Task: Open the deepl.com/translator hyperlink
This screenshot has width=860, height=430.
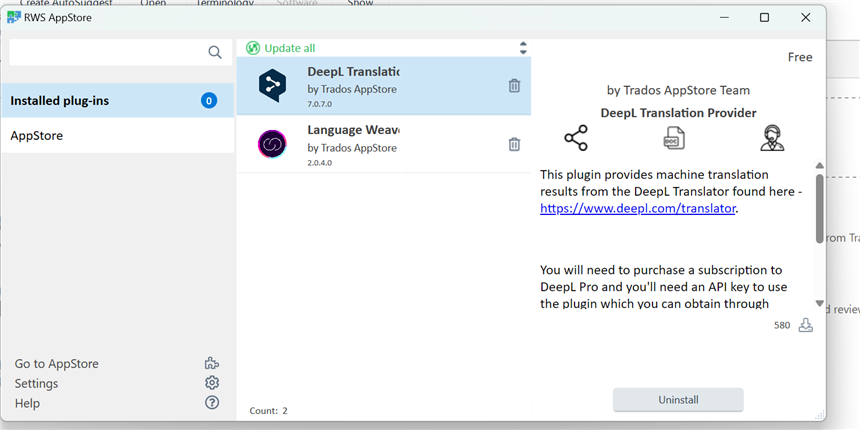Action: (637, 209)
